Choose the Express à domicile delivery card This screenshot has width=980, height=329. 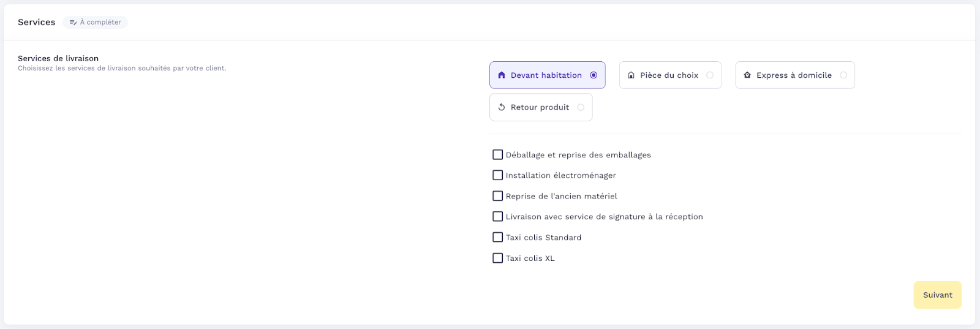(x=794, y=75)
